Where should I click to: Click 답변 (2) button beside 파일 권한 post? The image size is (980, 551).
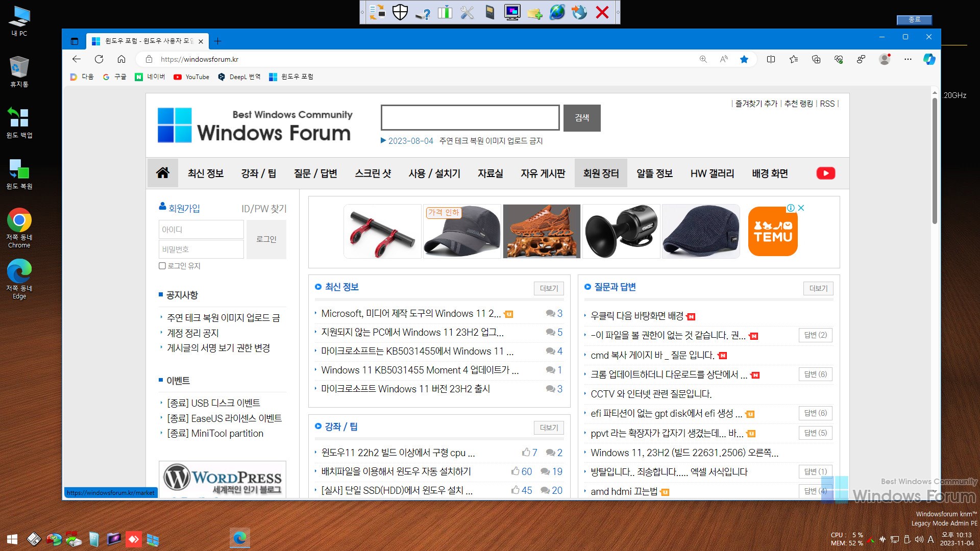816,335
